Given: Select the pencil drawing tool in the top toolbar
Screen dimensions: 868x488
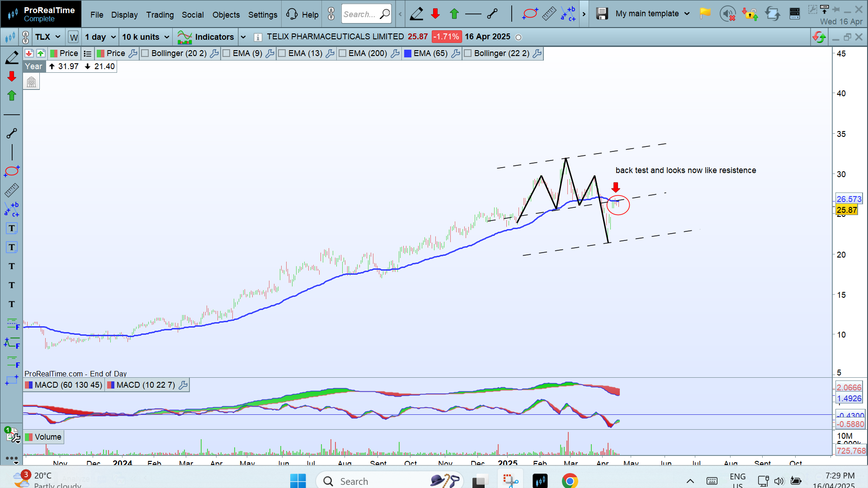Looking at the screenshot, I should click(x=416, y=14).
